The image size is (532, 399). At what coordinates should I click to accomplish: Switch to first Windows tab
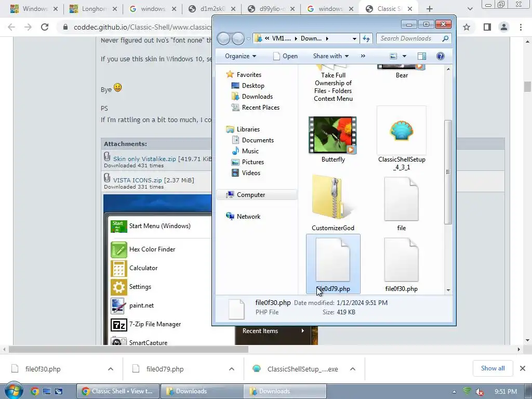(34, 9)
